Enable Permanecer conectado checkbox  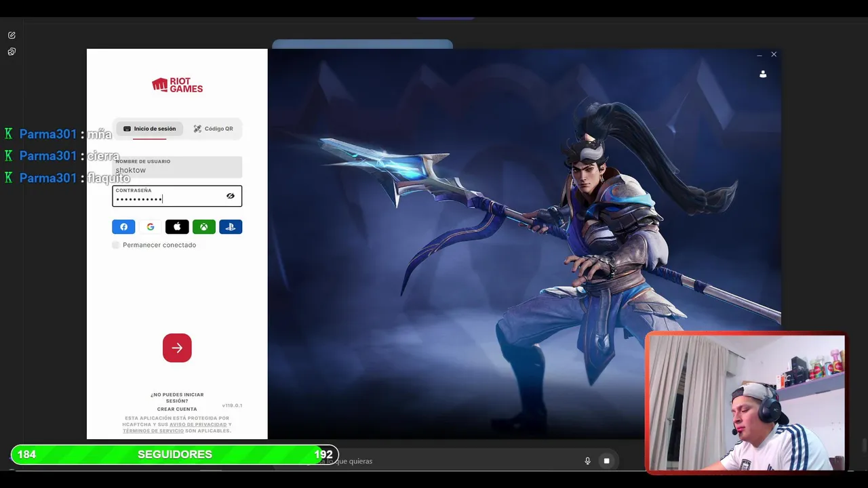pos(115,245)
